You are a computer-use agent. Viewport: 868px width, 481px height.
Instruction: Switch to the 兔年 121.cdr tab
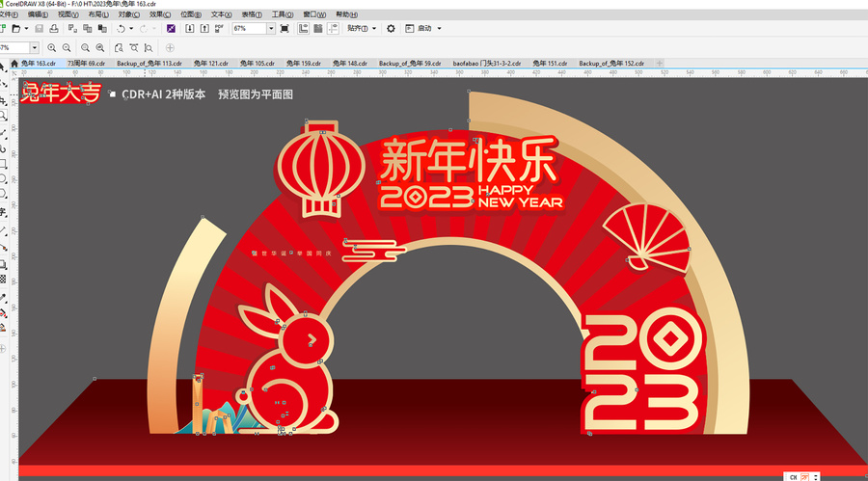[x=211, y=64]
